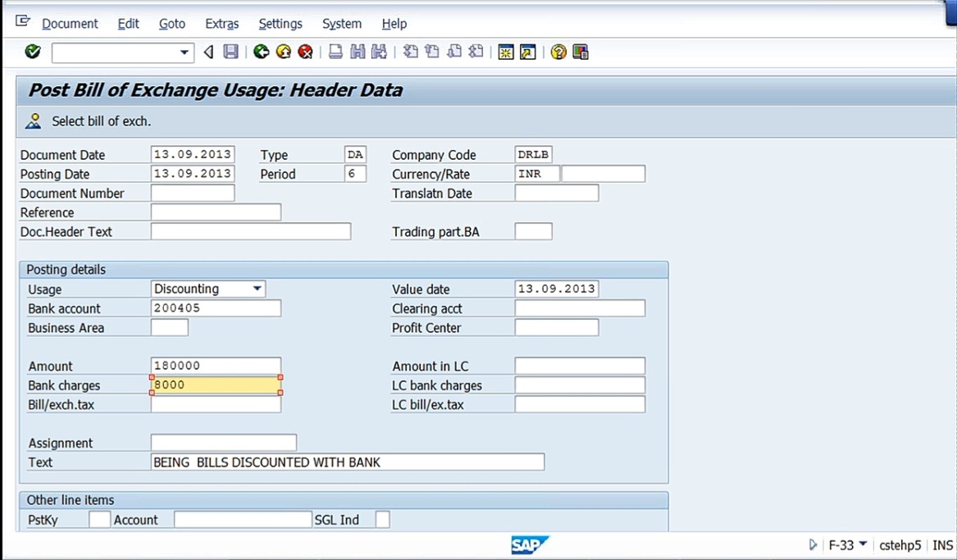Click the Find Next binoculars icon

(379, 52)
